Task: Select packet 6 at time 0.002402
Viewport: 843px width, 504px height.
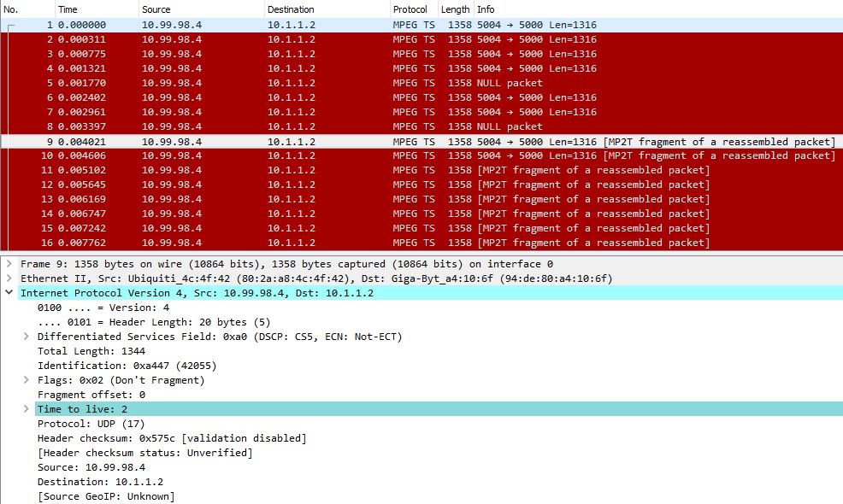Action: [x=421, y=97]
